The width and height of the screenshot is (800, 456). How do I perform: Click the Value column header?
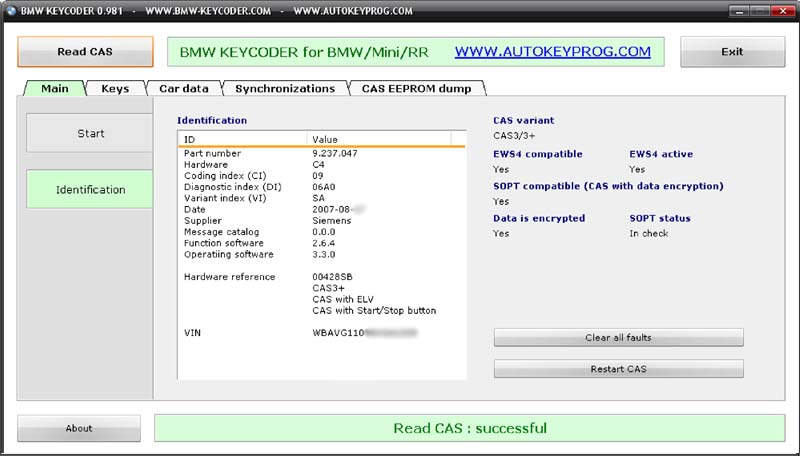pos(379,139)
